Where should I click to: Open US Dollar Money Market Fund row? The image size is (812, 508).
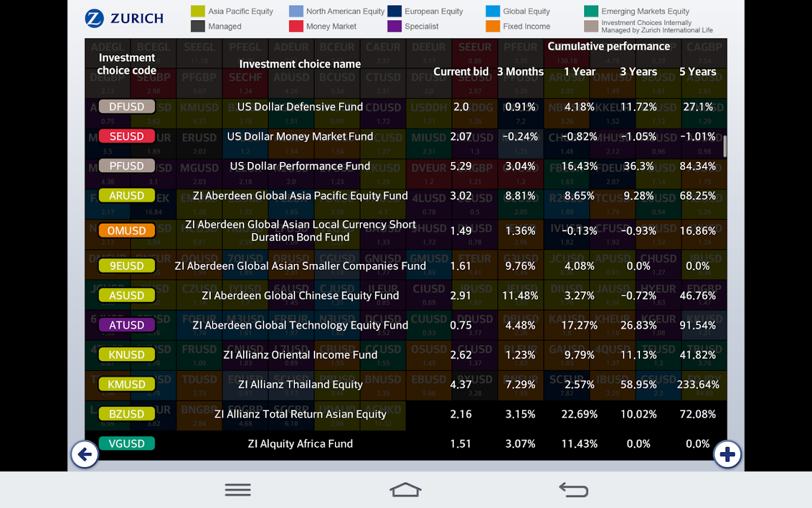pos(406,136)
